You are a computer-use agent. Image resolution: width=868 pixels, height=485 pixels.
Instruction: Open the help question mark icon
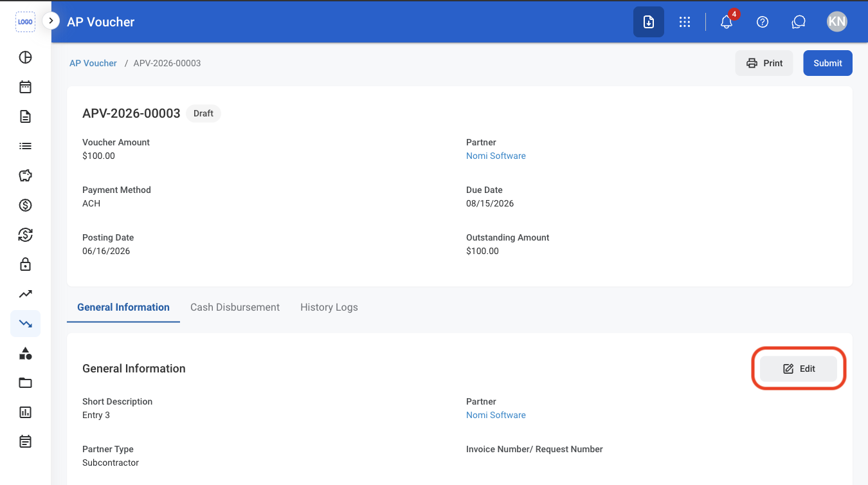click(763, 22)
